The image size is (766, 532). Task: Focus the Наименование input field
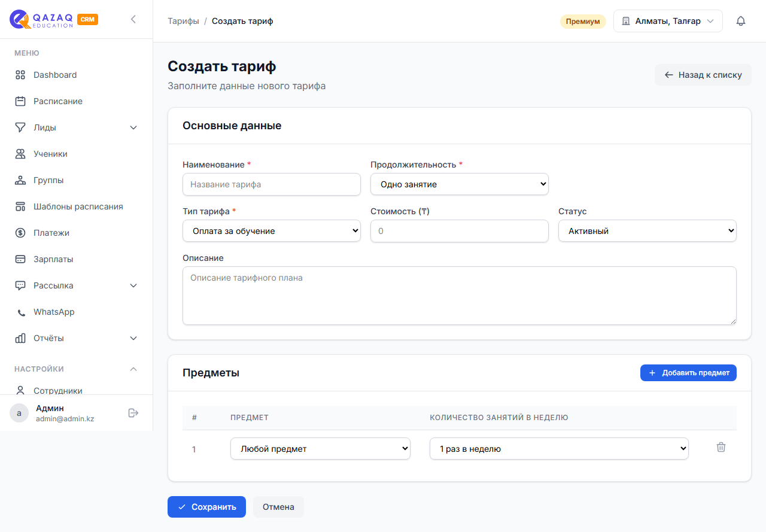coord(272,184)
